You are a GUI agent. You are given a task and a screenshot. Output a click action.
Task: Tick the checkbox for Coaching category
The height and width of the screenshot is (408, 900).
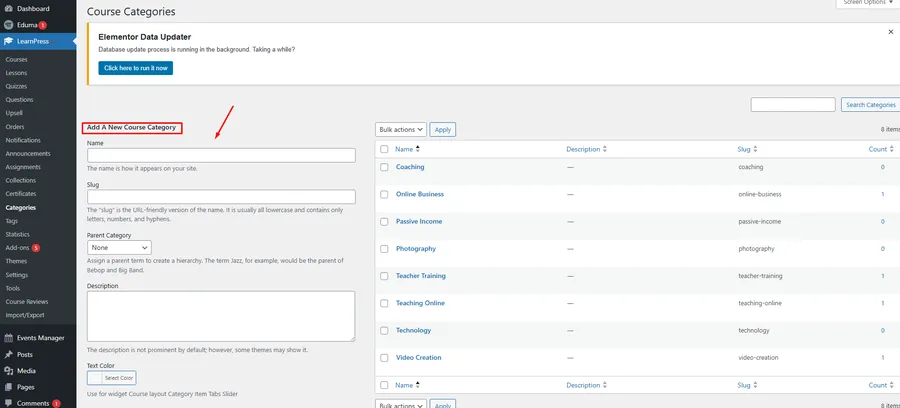[x=384, y=167]
